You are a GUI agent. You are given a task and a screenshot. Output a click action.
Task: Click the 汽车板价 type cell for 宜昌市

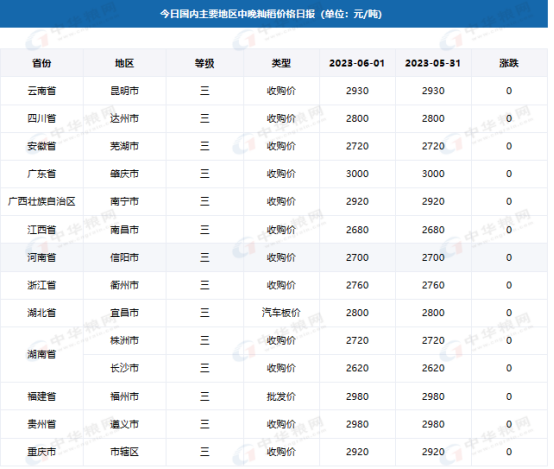tap(281, 313)
